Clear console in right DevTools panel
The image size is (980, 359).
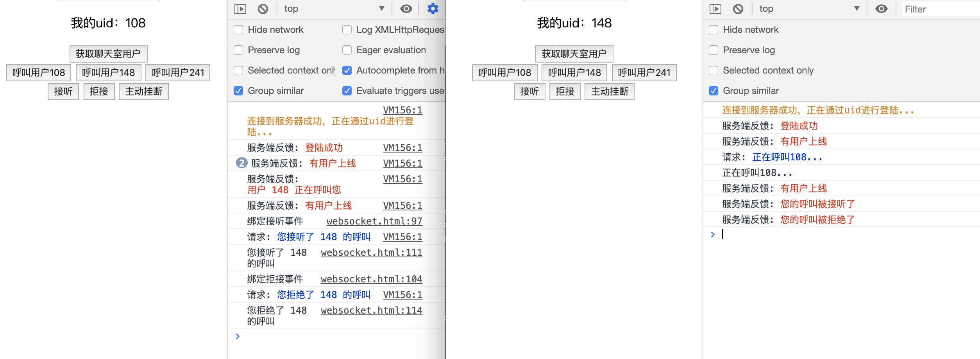coord(738,9)
